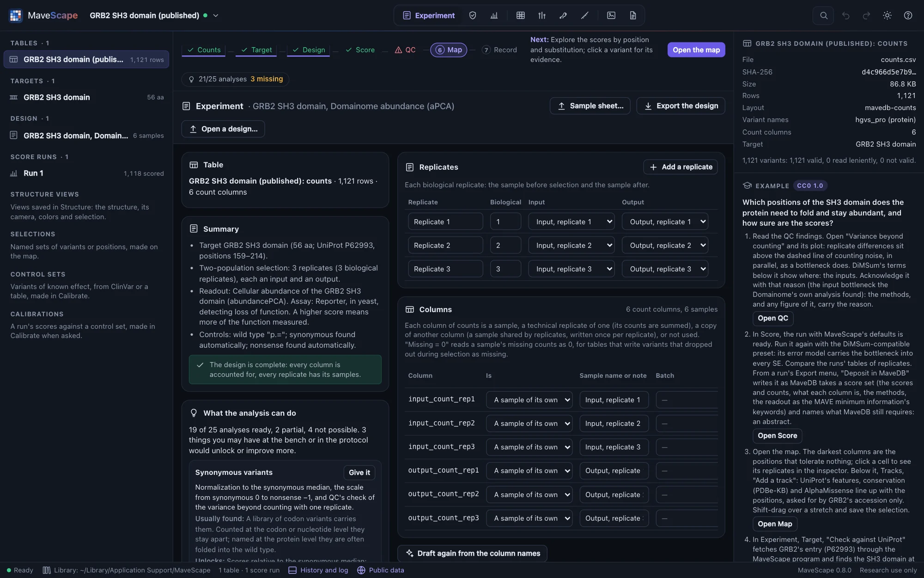Go to the Design step
The width and height of the screenshot is (924, 578).
pyautogui.click(x=309, y=49)
